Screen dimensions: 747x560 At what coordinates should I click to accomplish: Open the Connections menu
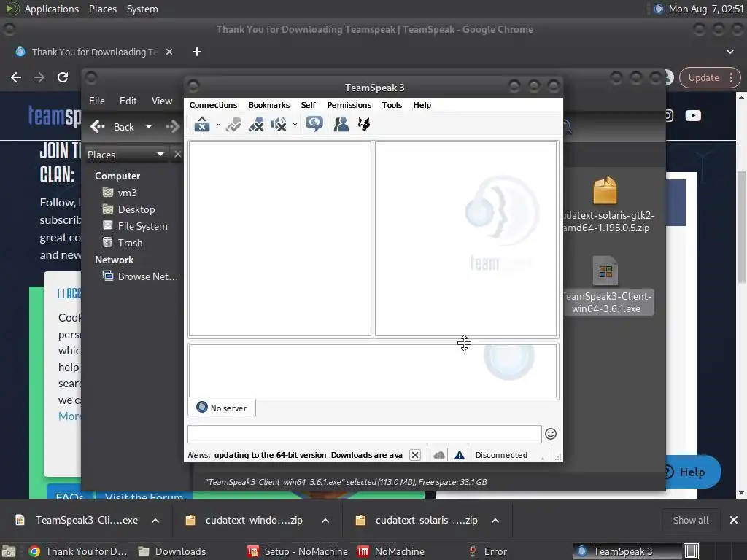213,105
